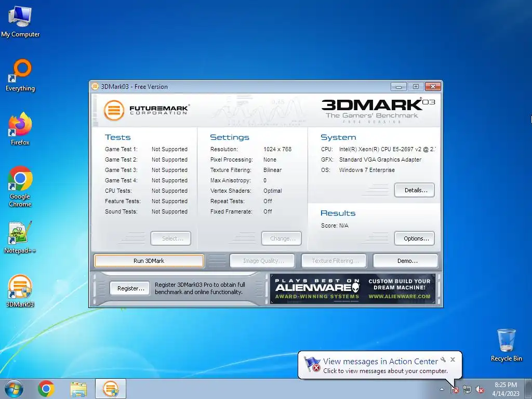
Task: Click the Action Center flag in the balloon
Action: point(312,364)
